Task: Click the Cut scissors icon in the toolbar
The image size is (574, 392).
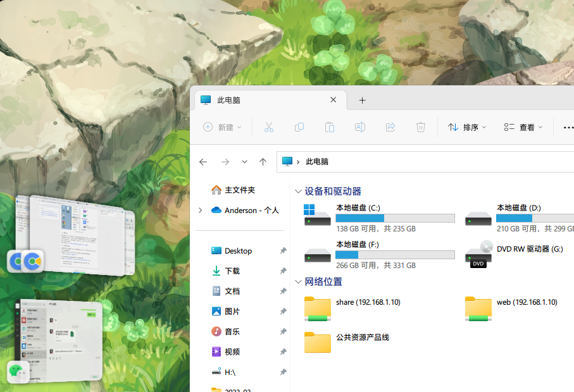Action: pos(269,127)
